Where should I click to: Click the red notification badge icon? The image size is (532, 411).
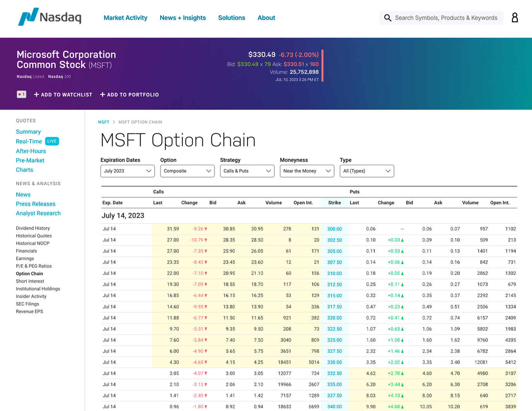tap(22, 94)
